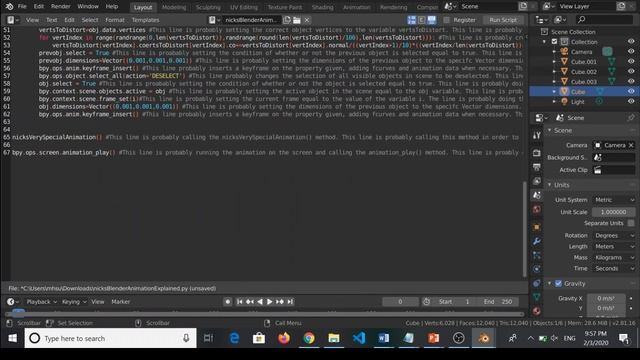Add a new view layer icon
Screen dimensions: 640x360
point(621,7)
